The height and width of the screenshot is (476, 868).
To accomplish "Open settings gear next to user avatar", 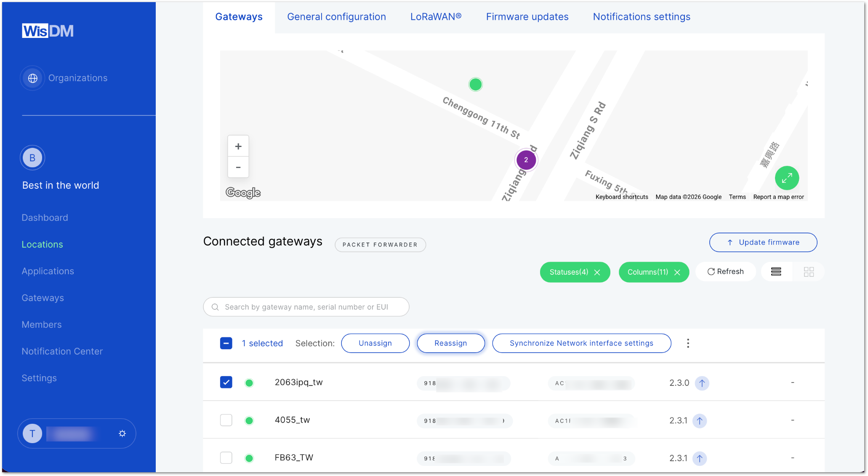I will tap(122, 433).
